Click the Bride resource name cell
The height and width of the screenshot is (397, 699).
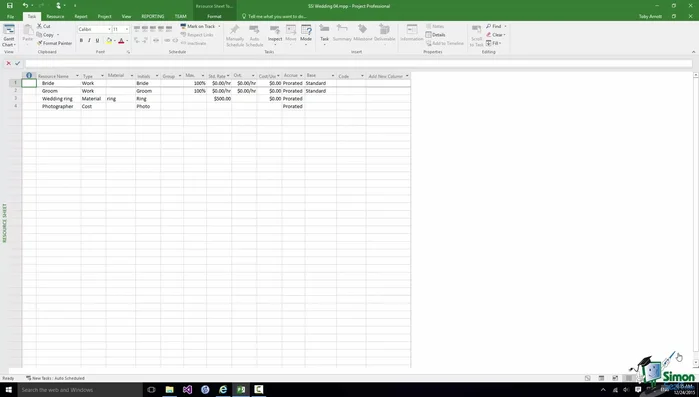(x=58, y=83)
